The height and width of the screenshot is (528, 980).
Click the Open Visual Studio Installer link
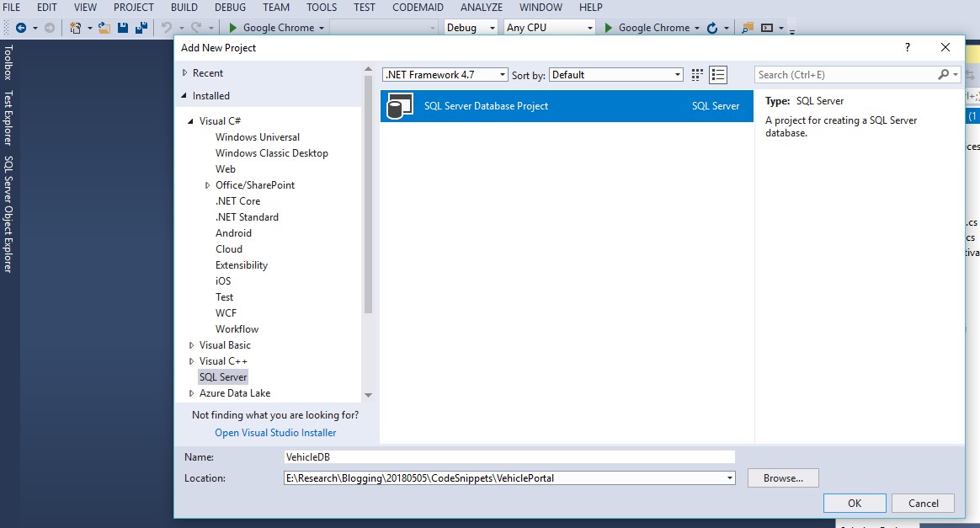click(275, 432)
